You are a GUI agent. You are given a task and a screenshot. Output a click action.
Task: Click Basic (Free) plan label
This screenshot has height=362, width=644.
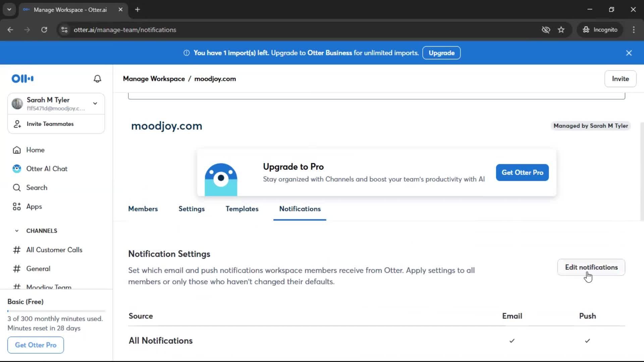point(25,302)
